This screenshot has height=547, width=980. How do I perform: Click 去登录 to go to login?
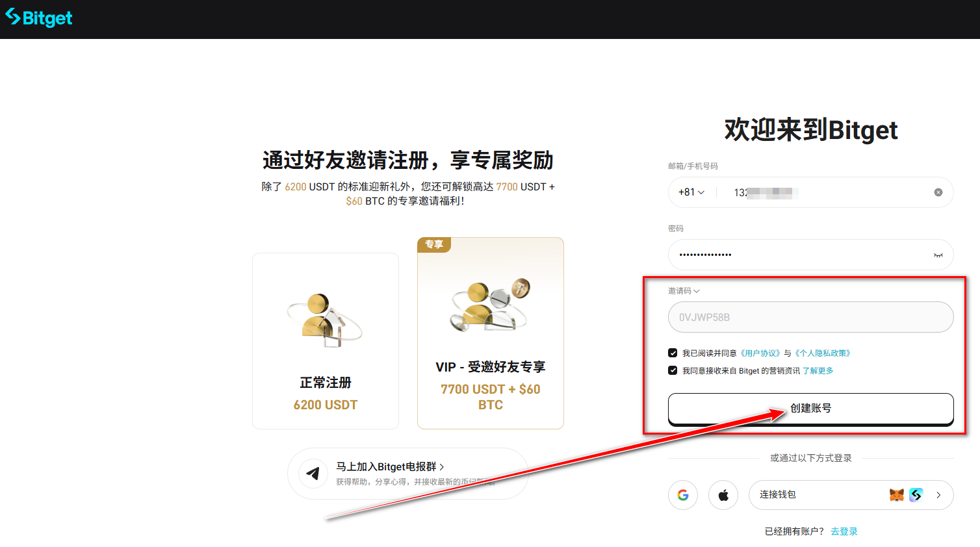point(844,531)
